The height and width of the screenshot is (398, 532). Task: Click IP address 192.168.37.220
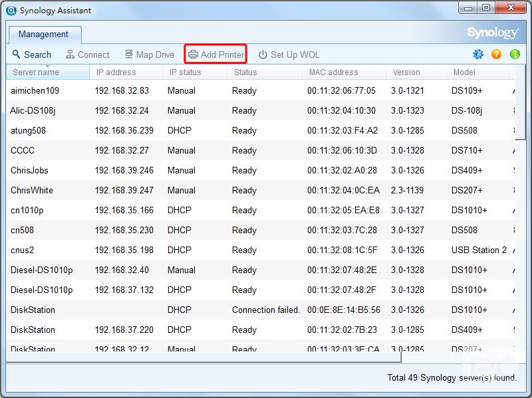tap(124, 330)
